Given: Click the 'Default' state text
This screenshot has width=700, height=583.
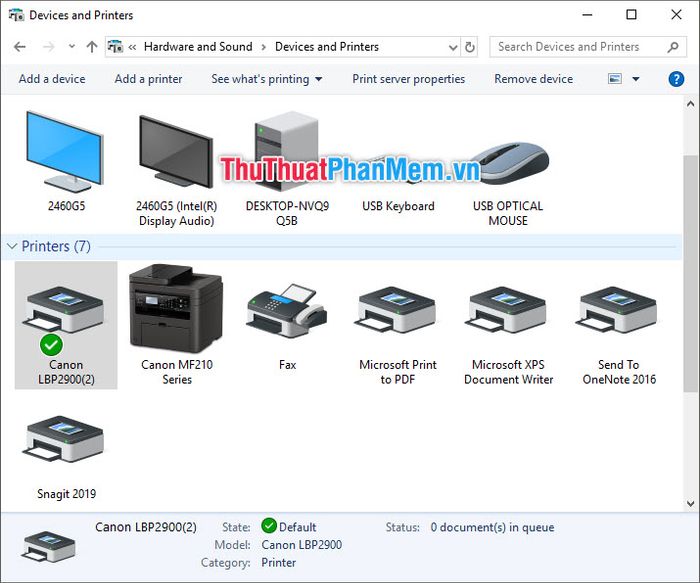Looking at the screenshot, I should coord(297,527).
